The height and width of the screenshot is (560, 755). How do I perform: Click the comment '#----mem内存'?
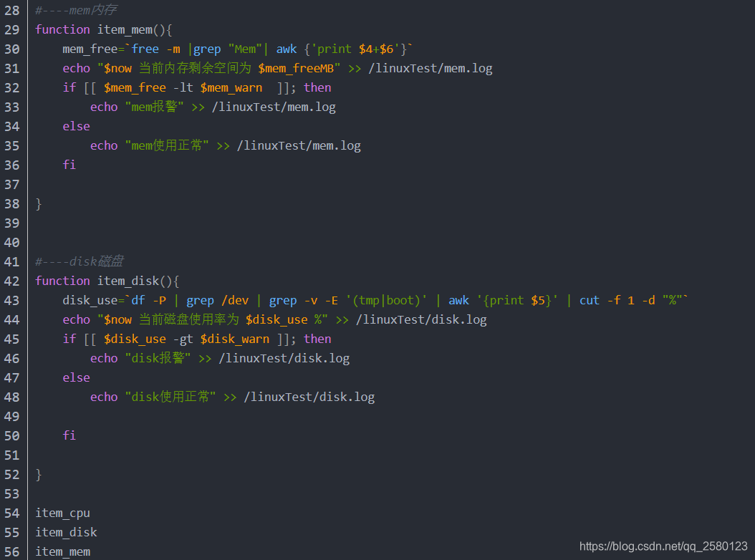[x=76, y=10]
